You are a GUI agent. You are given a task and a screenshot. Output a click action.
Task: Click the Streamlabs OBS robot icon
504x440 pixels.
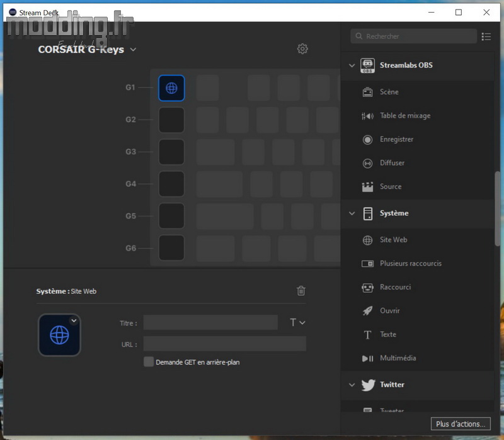[x=367, y=65]
